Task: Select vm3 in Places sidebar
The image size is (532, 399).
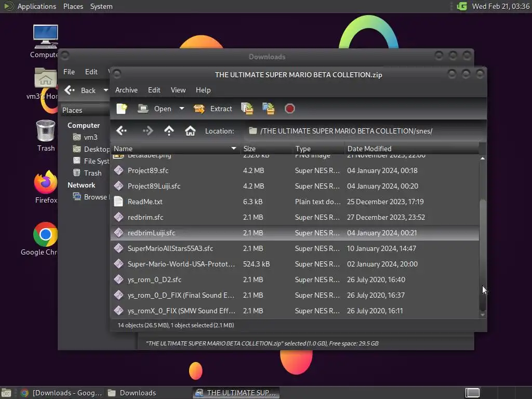Action: 90,137
